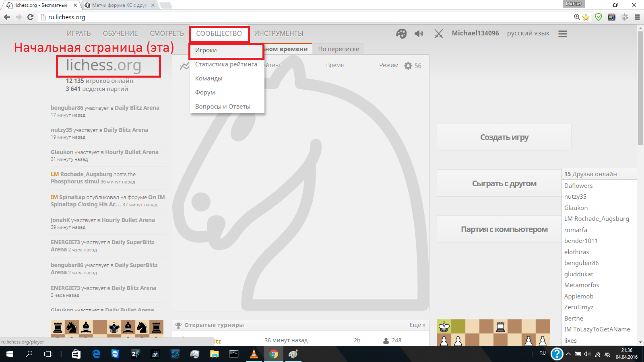Image resolution: width=644 pixels, height=362 pixels.
Task: Switch lobby to graph view icon
Action: pos(184,66)
